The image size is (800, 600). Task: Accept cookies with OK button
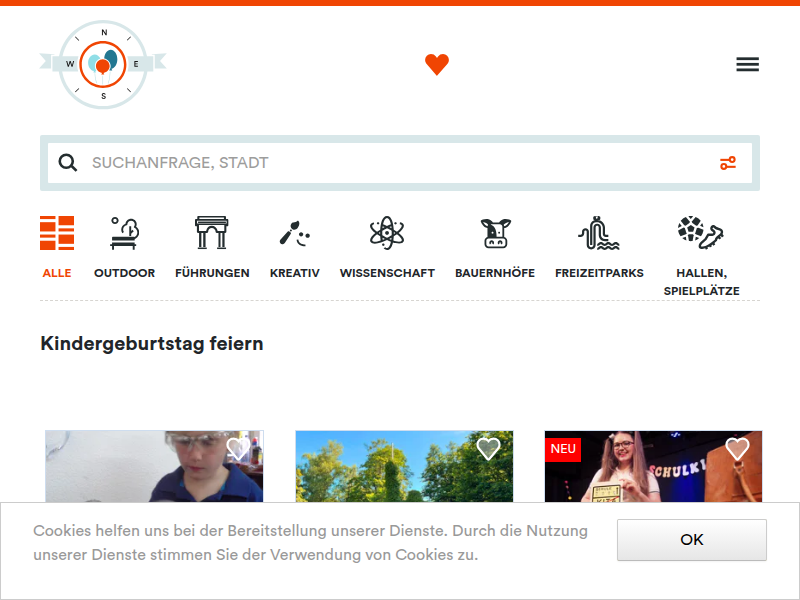coord(692,540)
